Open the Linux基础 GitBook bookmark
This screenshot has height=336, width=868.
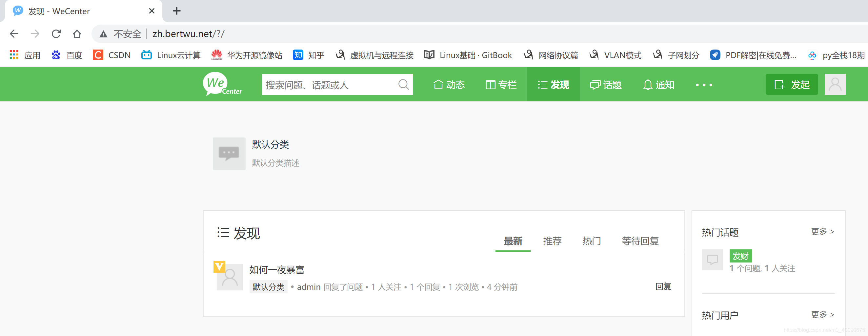click(x=468, y=55)
